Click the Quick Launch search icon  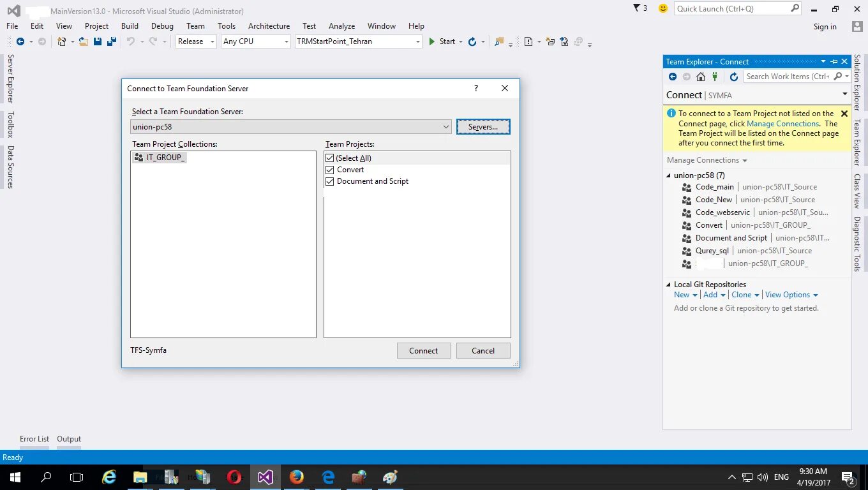click(795, 8)
